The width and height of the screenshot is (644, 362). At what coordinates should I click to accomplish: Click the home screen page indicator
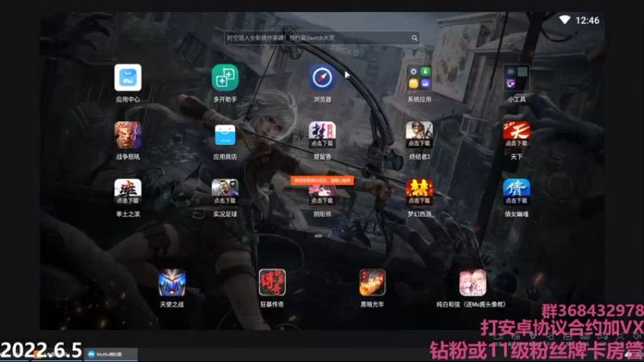click(318, 236)
